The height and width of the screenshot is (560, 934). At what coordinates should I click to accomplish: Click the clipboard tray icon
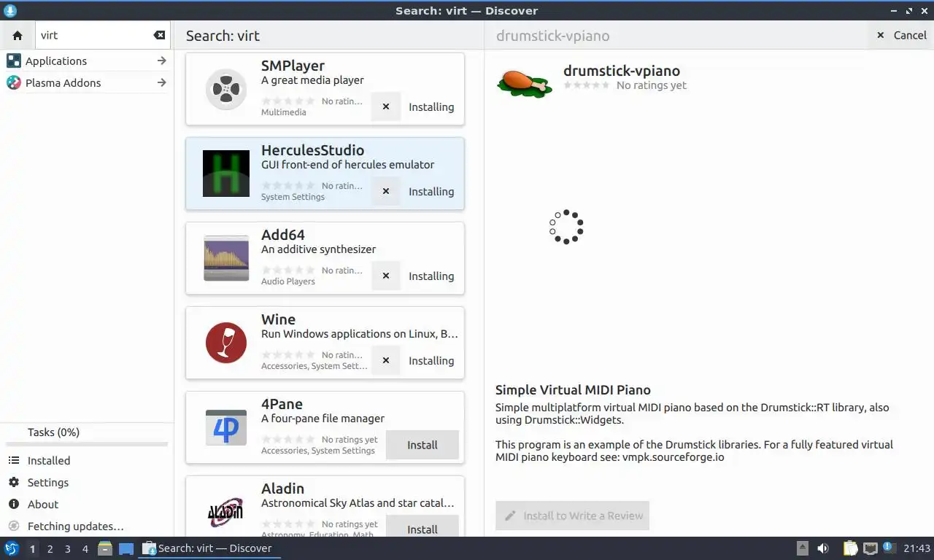point(850,548)
